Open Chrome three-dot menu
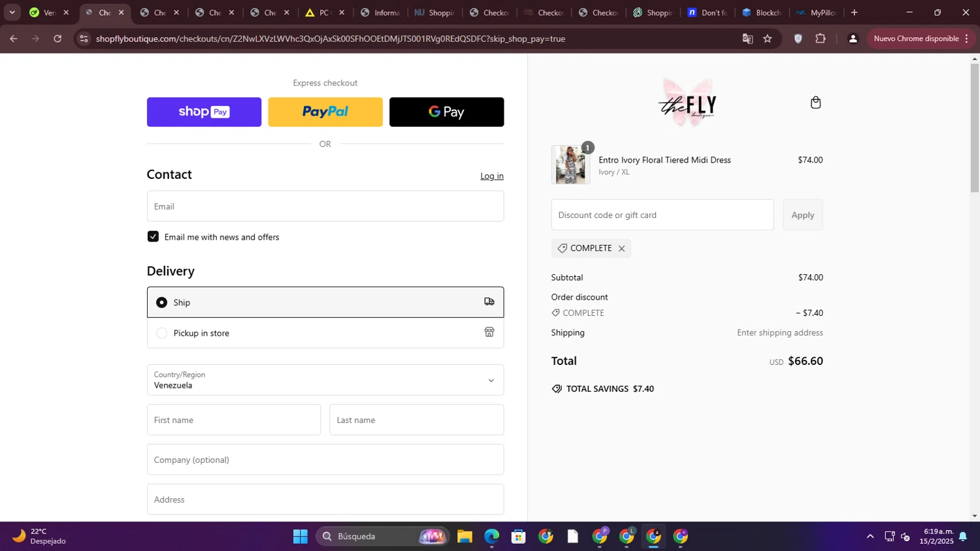The image size is (980, 551). pyautogui.click(x=966, y=39)
